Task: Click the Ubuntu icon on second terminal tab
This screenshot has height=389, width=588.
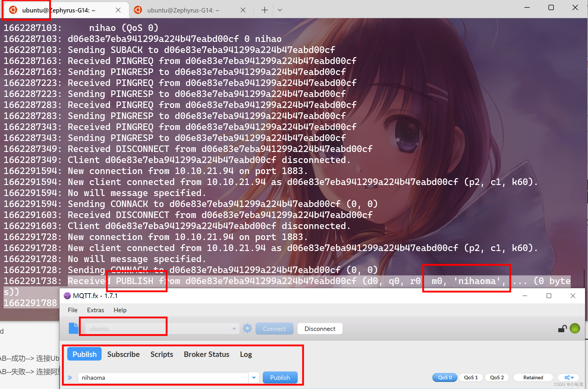Action: click(x=138, y=10)
